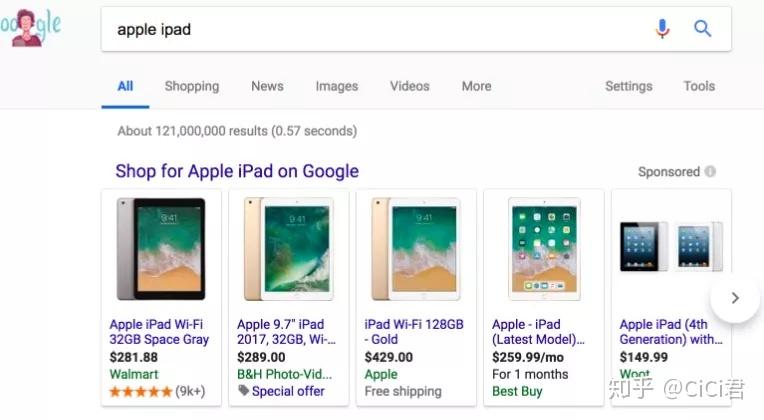The image size is (764, 420).
Task: Select the News results tab
Action: coord(267,86)
